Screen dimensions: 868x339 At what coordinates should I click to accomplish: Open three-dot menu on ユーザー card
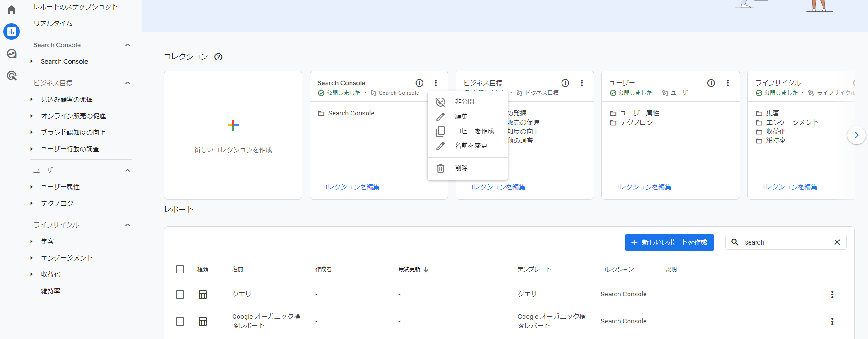pyautogui.click(x=728, y=83)
